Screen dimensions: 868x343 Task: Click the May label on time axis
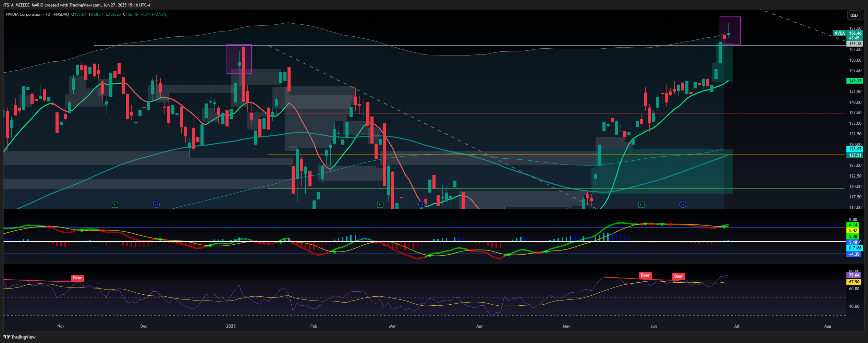[x=566, y=326]
